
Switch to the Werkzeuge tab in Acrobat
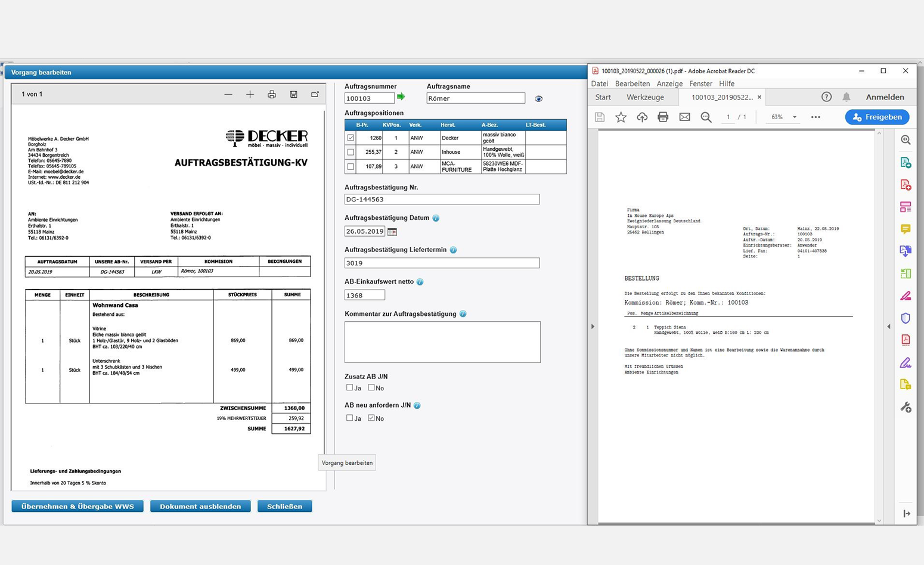645,97
